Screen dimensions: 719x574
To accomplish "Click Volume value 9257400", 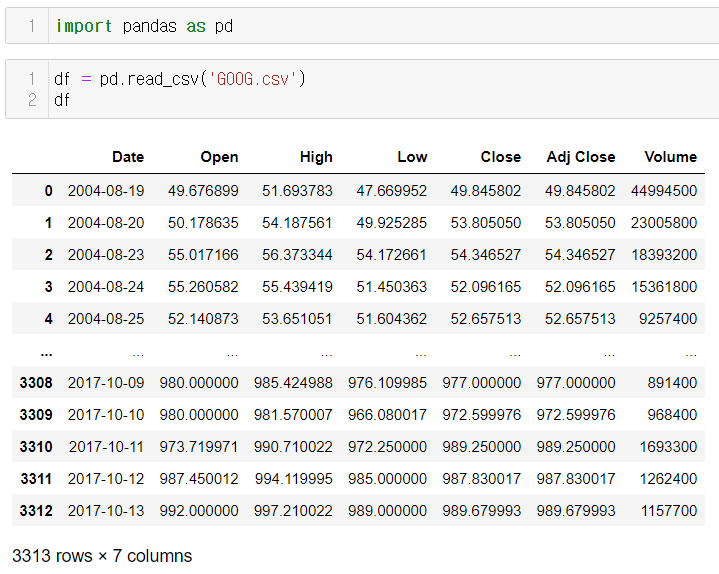I will pyautogui.click(x=668, y=319).
